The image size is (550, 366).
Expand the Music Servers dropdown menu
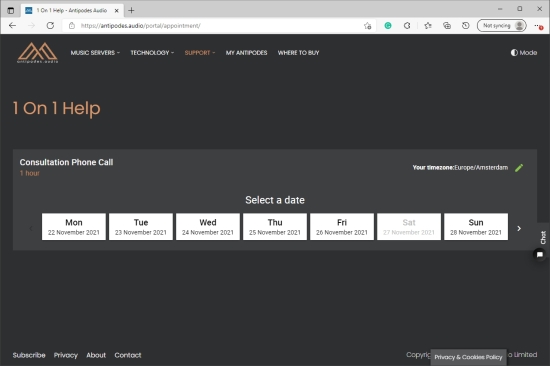[95, 53]
